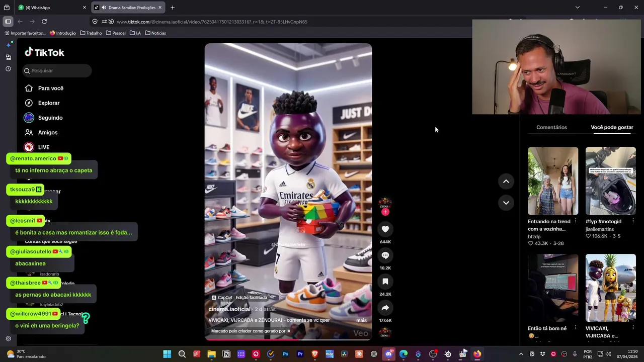Open the list all tabs dropdown
The height and width of the screenshot is (362, 644).
click(x=578, y=8)
